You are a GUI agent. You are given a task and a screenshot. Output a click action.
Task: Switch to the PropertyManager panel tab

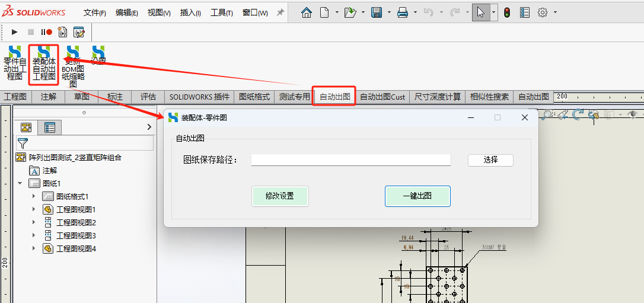tap(49, 127)
